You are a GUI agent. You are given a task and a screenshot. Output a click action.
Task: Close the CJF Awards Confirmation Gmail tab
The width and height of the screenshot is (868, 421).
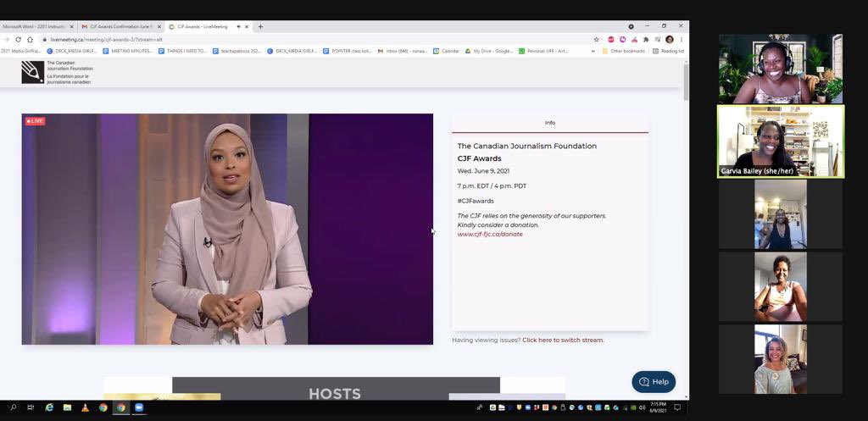pos(159,26)
